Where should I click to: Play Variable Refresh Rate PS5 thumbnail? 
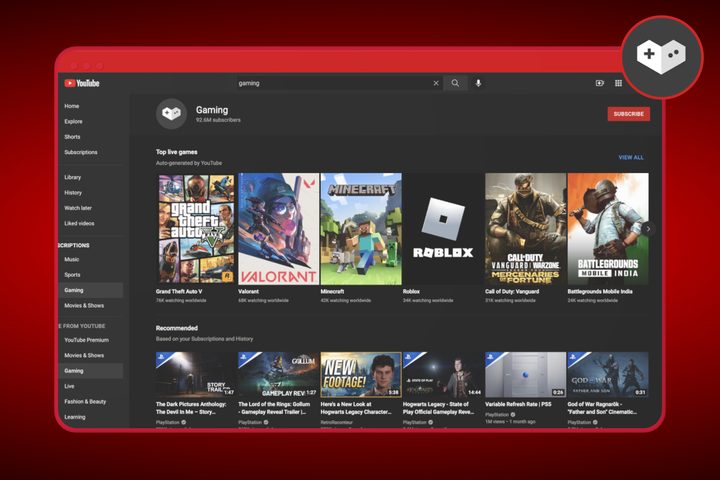tap(525, 374)
